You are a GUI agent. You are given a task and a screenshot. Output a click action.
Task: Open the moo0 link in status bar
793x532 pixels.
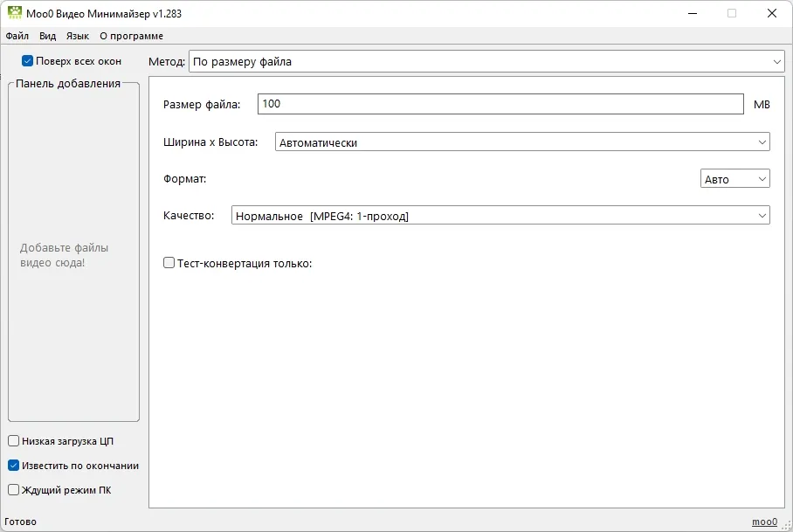tap(764, 522)
